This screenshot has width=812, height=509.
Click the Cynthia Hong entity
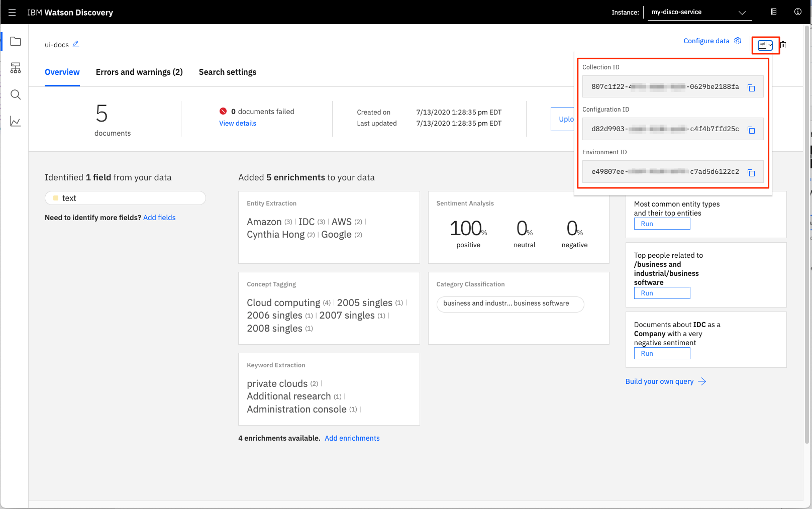click(276, 235)
